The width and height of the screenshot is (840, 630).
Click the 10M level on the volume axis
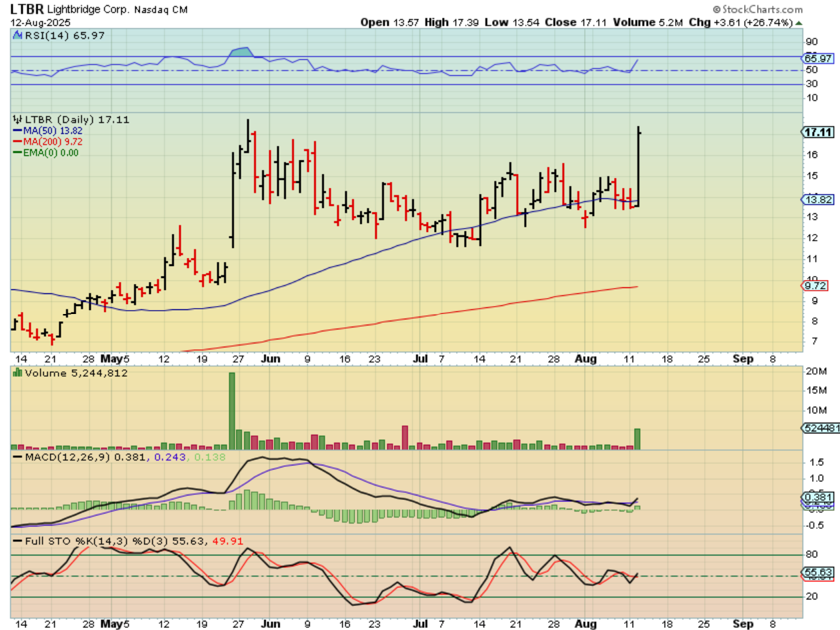[816, 410]
